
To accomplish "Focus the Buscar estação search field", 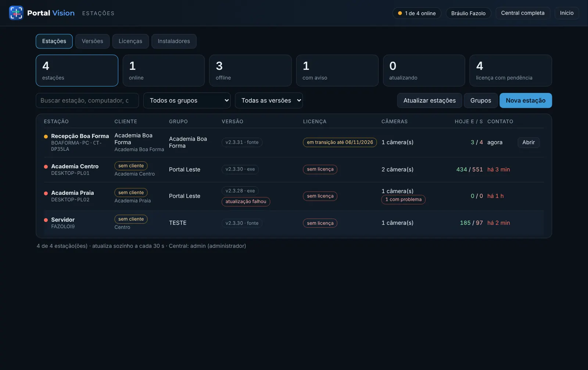I will [87, 100].
